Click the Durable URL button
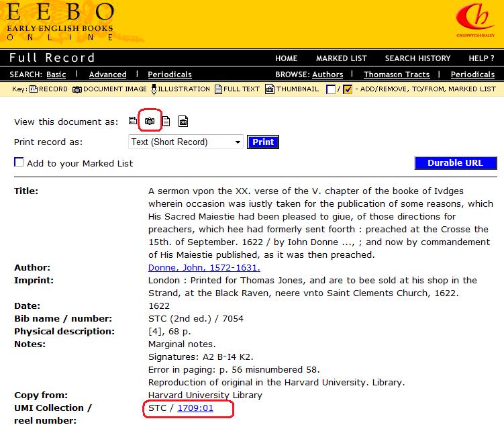The width and height of the screenshot is (504, 425). click(456, 163)
